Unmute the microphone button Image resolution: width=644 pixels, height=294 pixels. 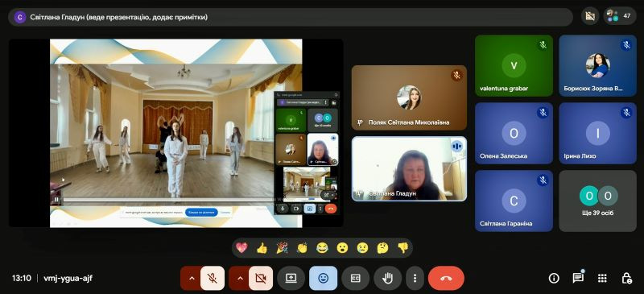[213, 279]
